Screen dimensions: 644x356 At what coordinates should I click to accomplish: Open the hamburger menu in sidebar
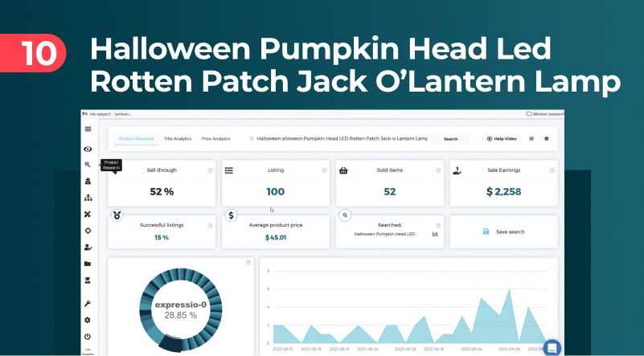coord(88,129)
